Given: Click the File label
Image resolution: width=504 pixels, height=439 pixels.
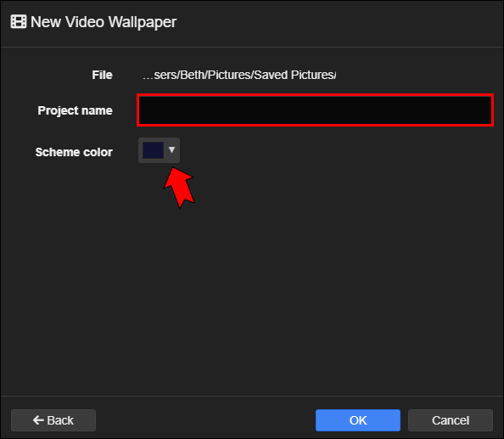Looking at the screenshot, I should [x=102, y=75].
